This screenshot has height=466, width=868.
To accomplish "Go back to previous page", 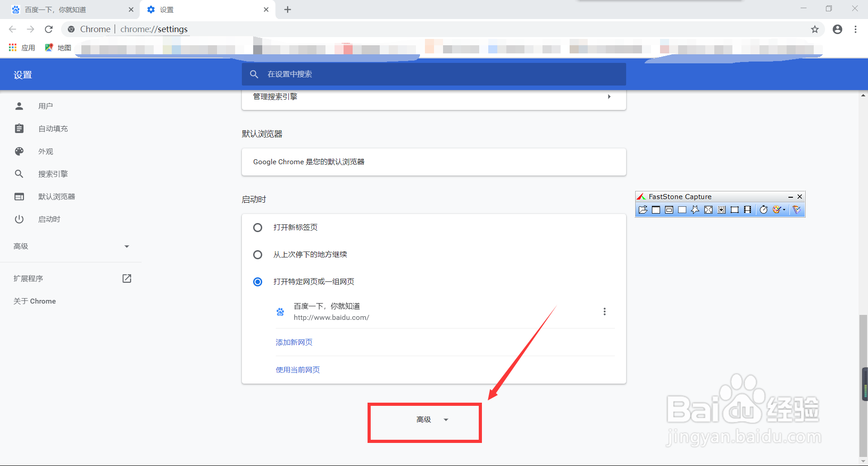I will [12, 29].
